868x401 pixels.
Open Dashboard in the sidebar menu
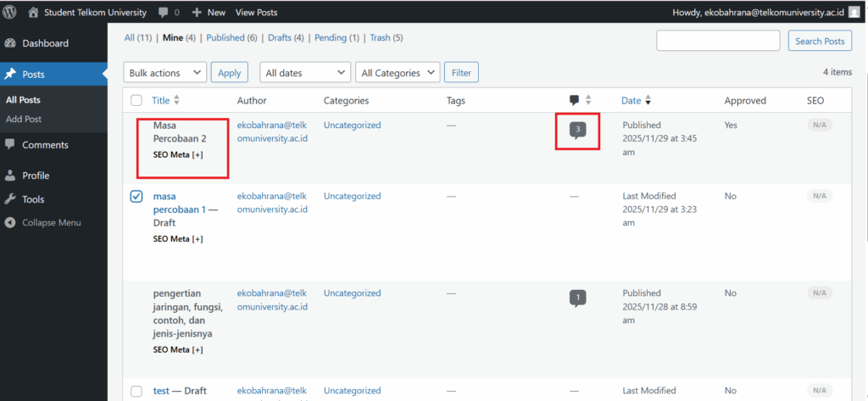(x=45, y=43)
